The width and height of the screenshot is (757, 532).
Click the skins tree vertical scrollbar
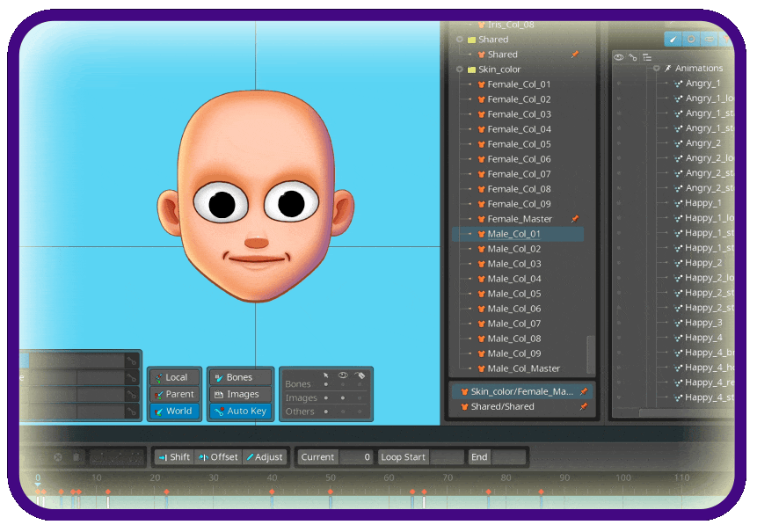click(x=590, y=354)
